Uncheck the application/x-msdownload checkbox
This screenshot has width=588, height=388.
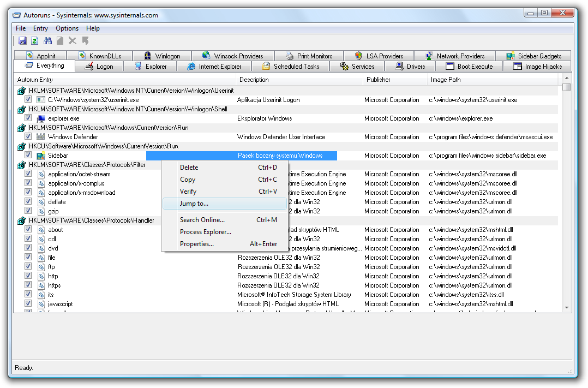pyautogui.click(x=28, y=192)
